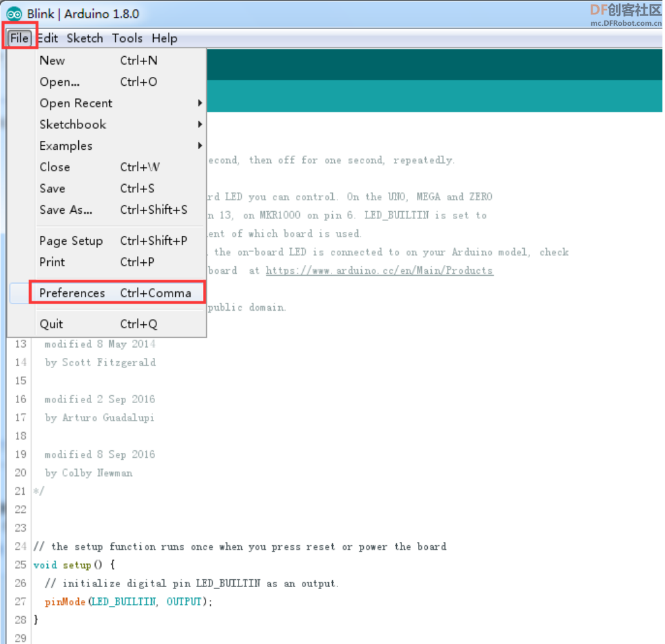
Task: Click line number 25 in the gutter
Action: point(21,565)
